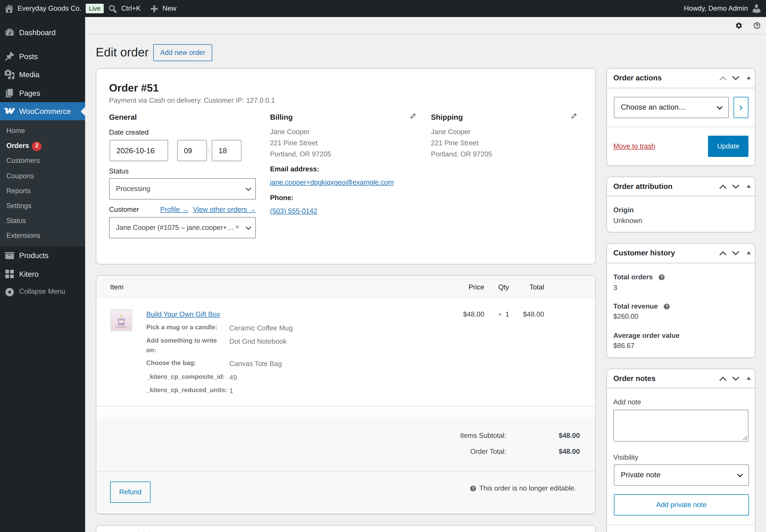Screen dimensions: 766x532
Task: Edit billing address with pencil icon
Action: [x=413, y=116]
